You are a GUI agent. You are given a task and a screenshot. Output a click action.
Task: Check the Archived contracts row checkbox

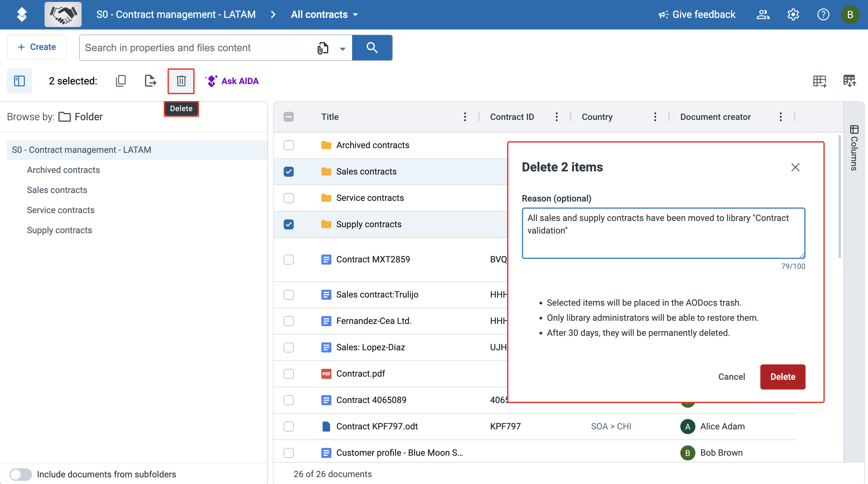(x=288, y=145)
